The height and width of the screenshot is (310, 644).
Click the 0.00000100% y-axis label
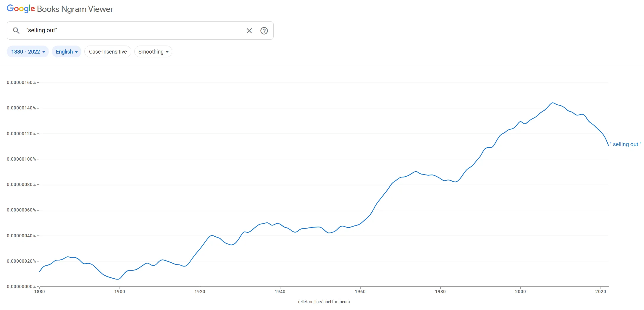(x=21, y=159)
